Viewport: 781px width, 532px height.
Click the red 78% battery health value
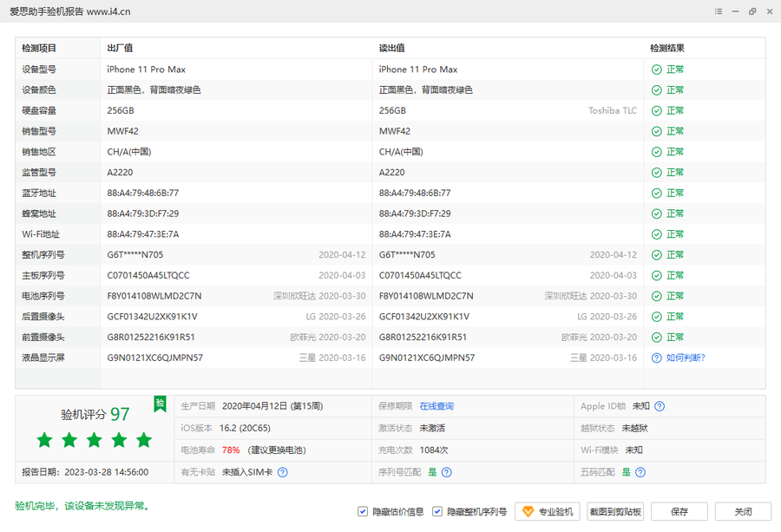click(x=231, y=450)
